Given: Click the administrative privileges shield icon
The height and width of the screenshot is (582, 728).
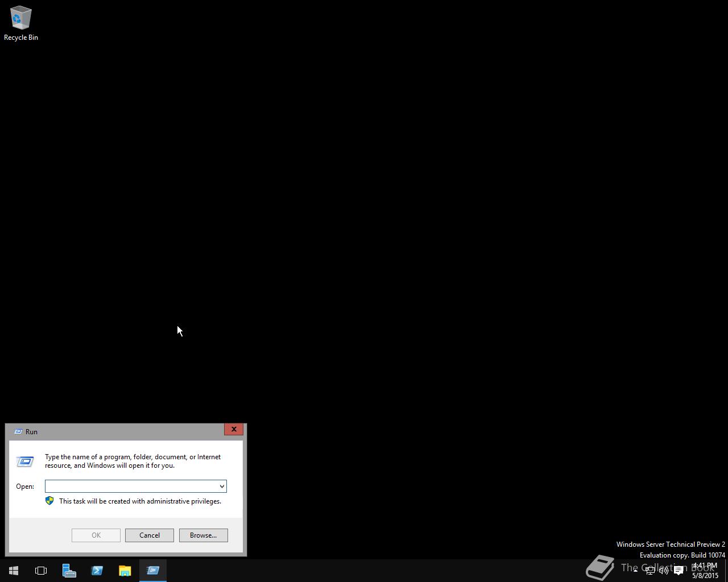Looking at the screenshot, I should coord(49,501).
